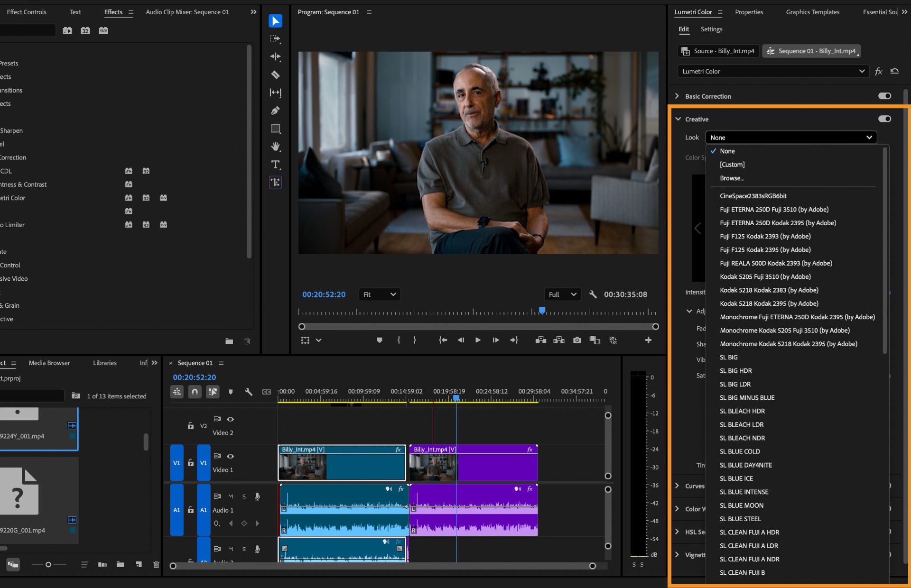911x588 pixels.
Task: Click the Play button in the Program monitor
Action: pyautogui.click(x=478, y=340)
